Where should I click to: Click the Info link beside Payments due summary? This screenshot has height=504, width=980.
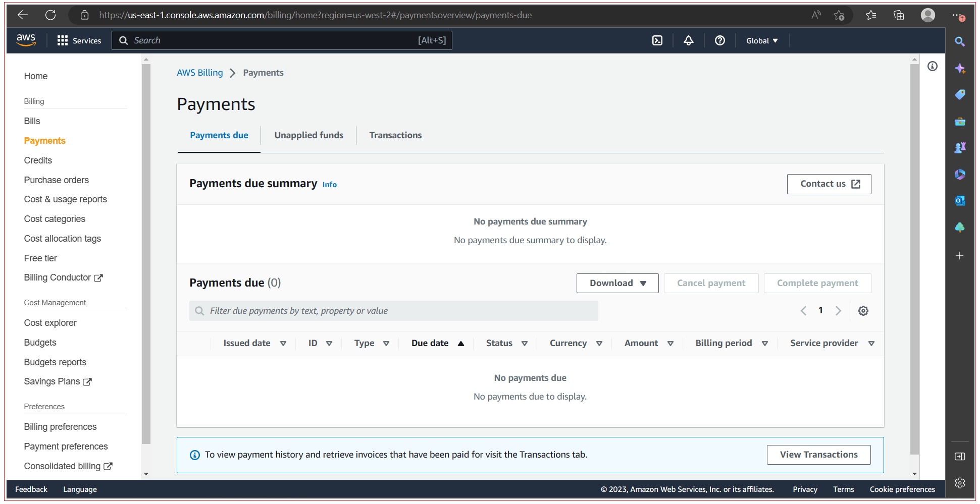pyautogui.click(x=329, y=184)
